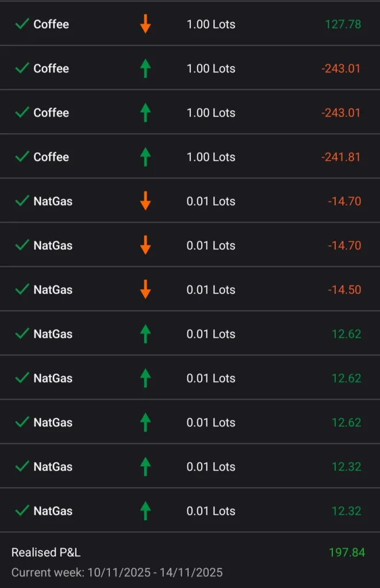
Task: Click the up arrow on the first NatGas 12.62 trade
Action: pyautogui.click(x=145, y=334)
